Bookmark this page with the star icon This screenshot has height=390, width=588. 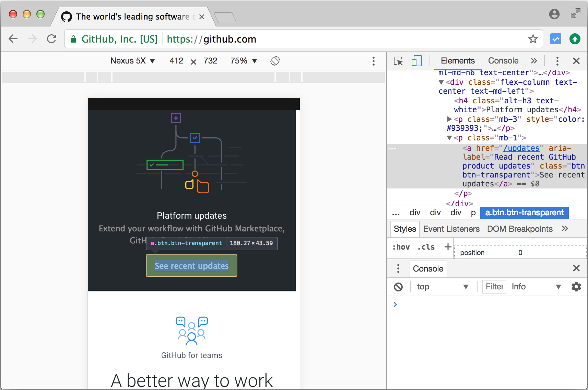(x=533, y=39)
